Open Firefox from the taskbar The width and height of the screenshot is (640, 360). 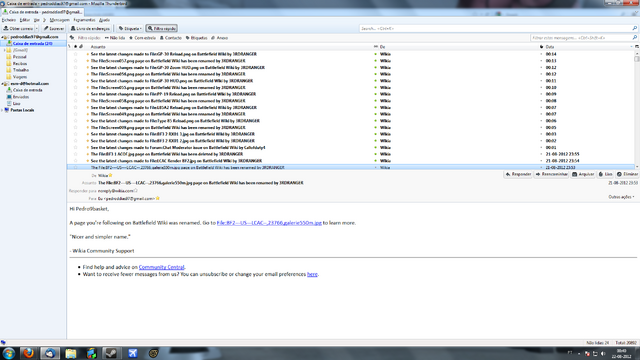coord(29,353)
